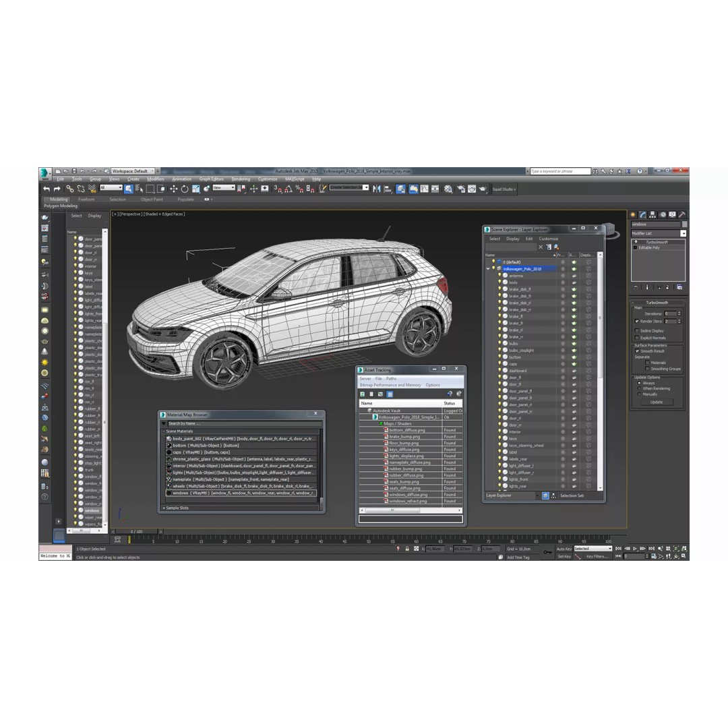Switch to the Object Paint ribbon tab

(152, 200)
